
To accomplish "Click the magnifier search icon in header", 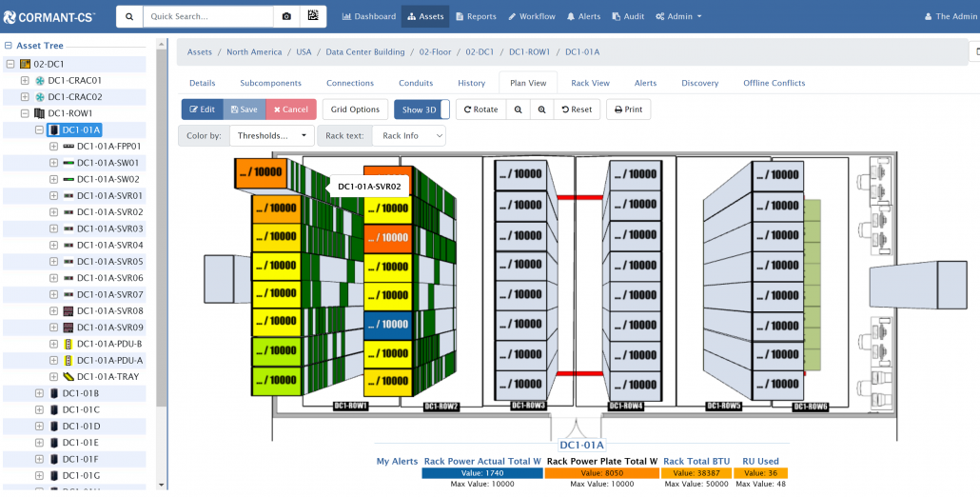I will [129, 16].
